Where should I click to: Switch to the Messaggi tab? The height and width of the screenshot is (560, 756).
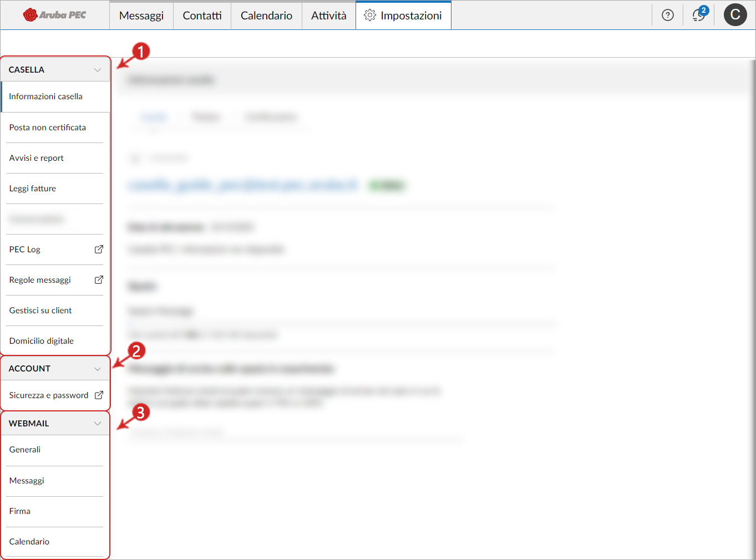pyautogui.click(x=141, y=16)
